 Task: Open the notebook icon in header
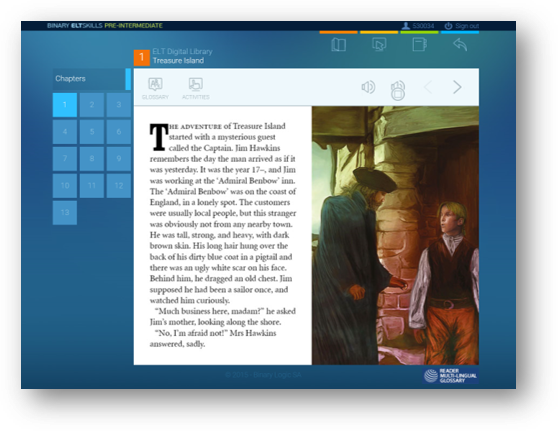pos(420,45)
